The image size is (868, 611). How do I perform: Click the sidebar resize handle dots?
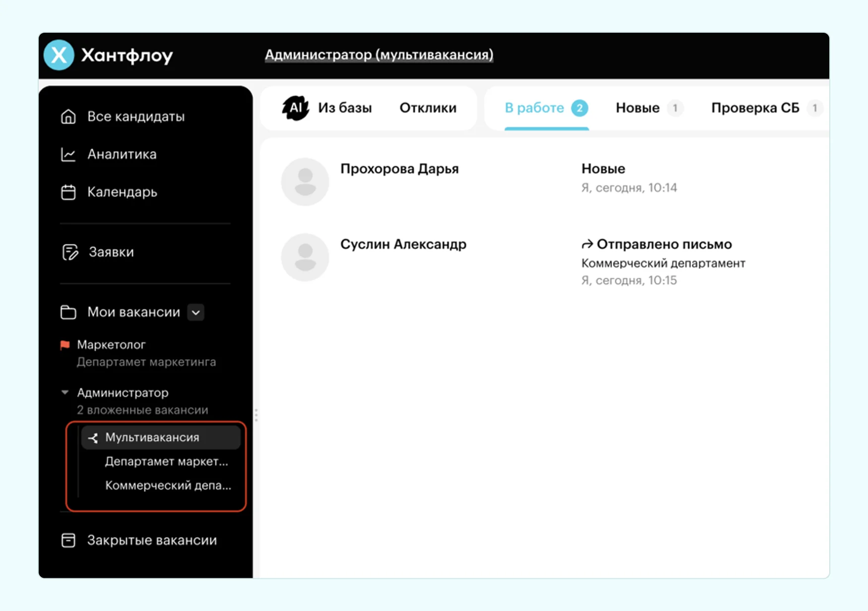click(256, 415)
